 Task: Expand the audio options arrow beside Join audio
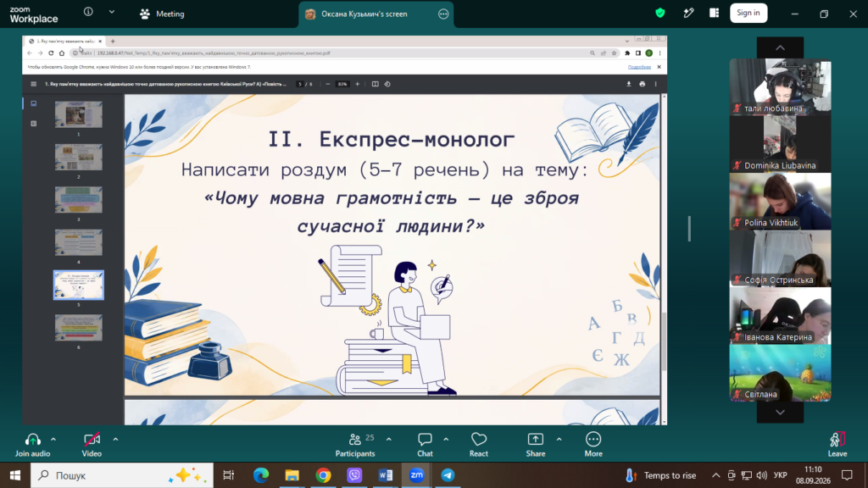coord(53,440)
